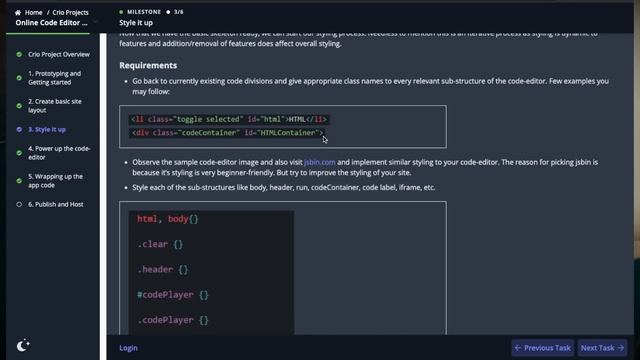Open milestone 4 Power up the code-editor
The height and width of the screenshot is (360, 640).
click(x=59, y=153)
